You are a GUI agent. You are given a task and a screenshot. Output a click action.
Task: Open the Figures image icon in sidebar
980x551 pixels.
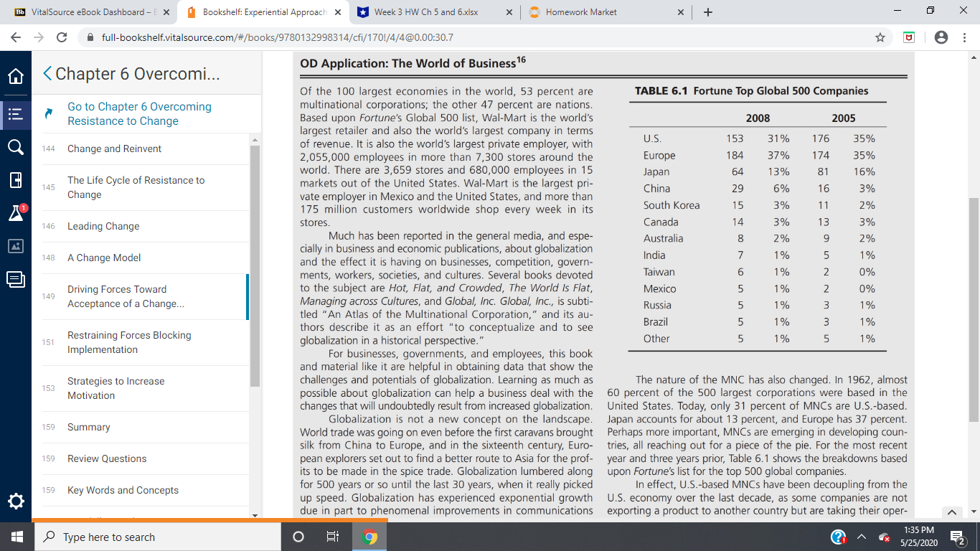(16, 245)
